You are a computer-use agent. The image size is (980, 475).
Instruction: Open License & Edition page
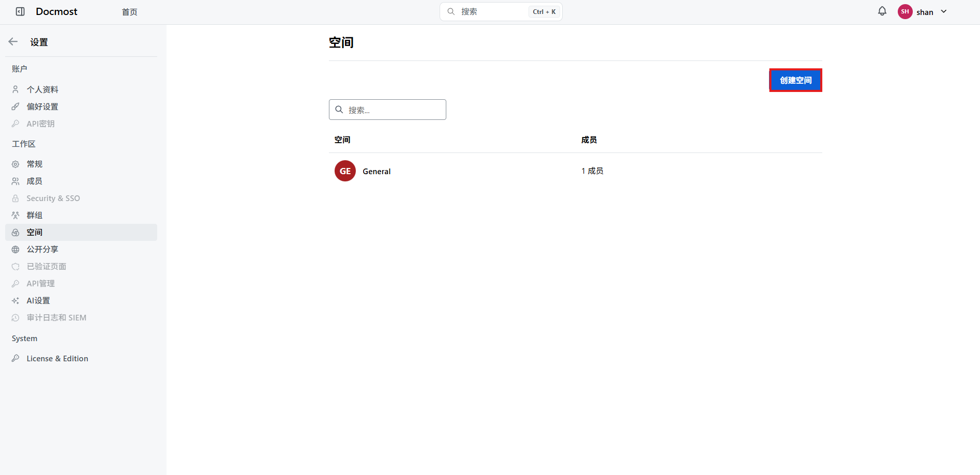click(81, 358)
